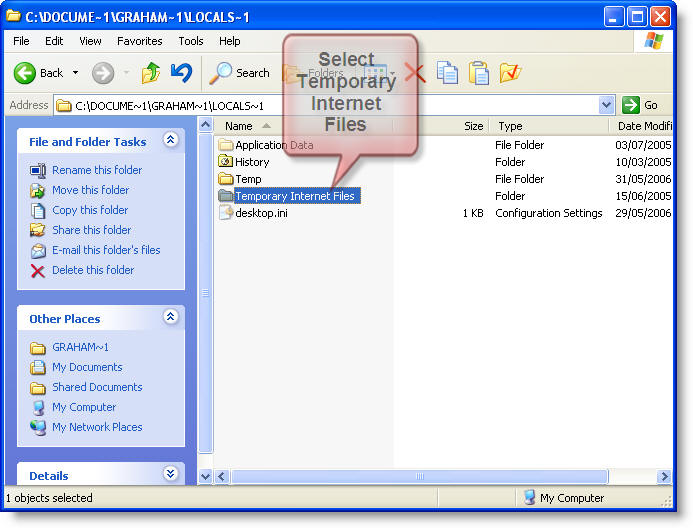Screen dimensions: 693x528
Task: Open My Documents in Other Places
Action: click(87, 367)
